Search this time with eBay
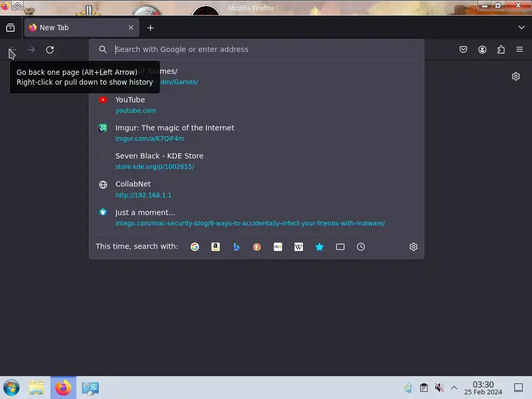This screenshot has height=399, width=532. tap(278, 247)
